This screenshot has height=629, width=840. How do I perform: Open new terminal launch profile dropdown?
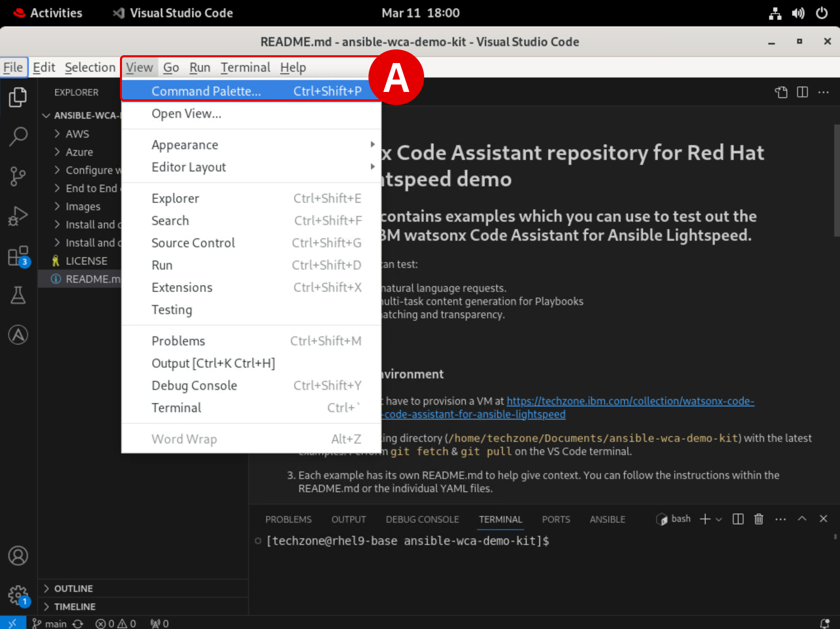point(719,519)
